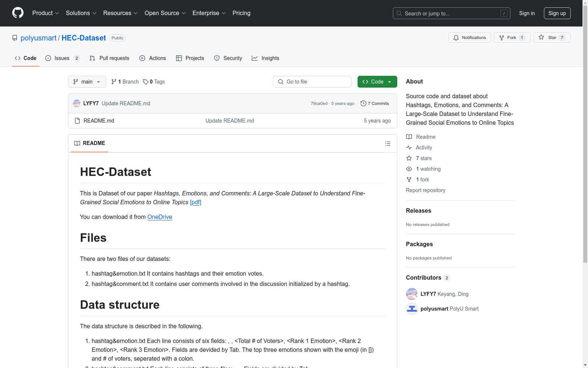Open the Contributors section heading

(x=424, y=278)
